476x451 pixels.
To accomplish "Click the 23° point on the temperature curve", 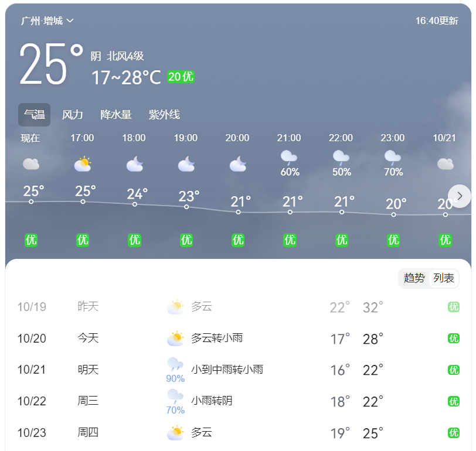I will click(186, 207).
